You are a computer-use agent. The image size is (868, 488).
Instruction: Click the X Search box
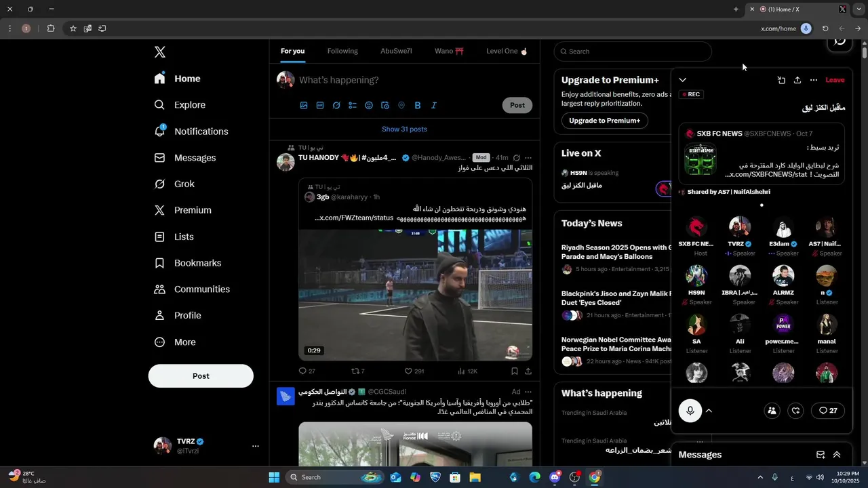[x=633, y=52]
